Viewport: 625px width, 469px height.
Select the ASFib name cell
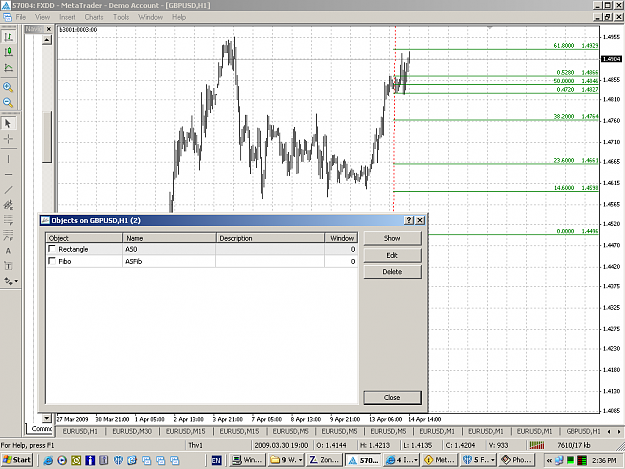(x=169, y=261)
